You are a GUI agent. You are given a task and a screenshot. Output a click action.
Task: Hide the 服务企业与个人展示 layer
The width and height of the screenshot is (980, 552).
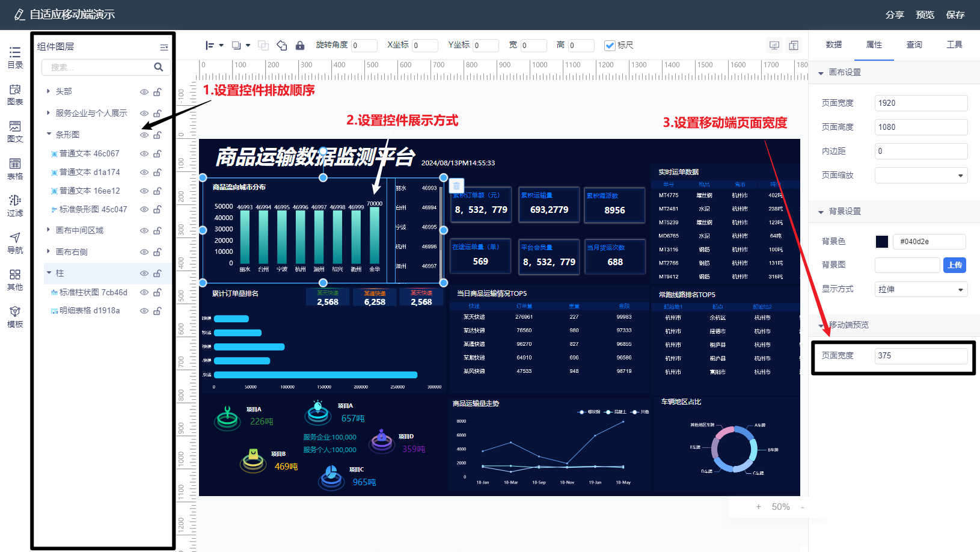[144, 113]
